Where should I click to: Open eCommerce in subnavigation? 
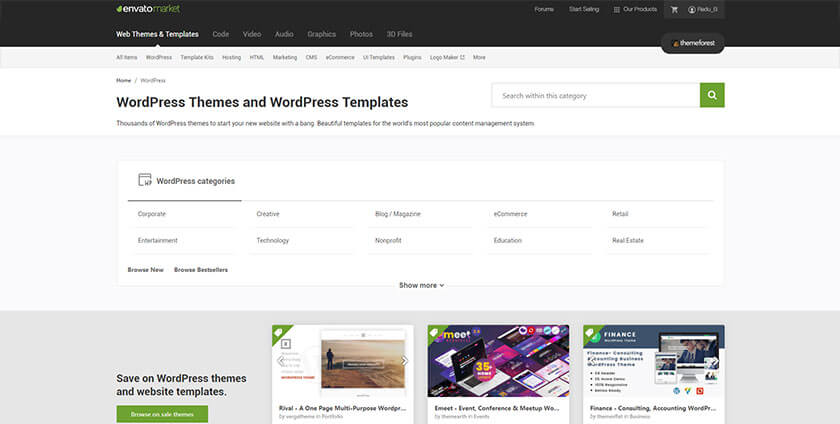340,57
